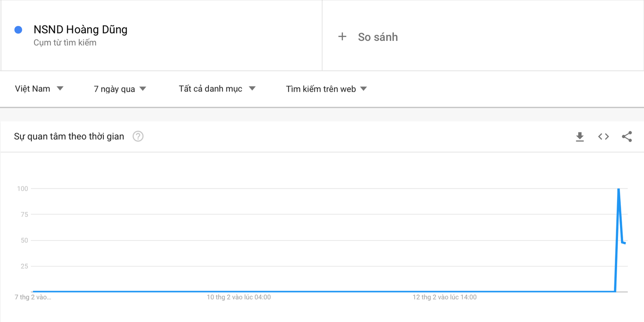This screenshot has height=322, width=644.
Task: Open the embed code icon
Action: point(603,137)
